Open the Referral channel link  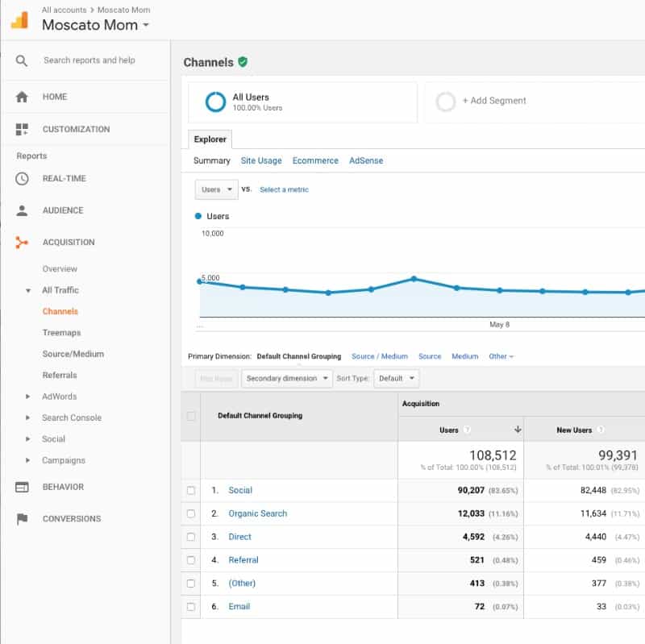243,560
